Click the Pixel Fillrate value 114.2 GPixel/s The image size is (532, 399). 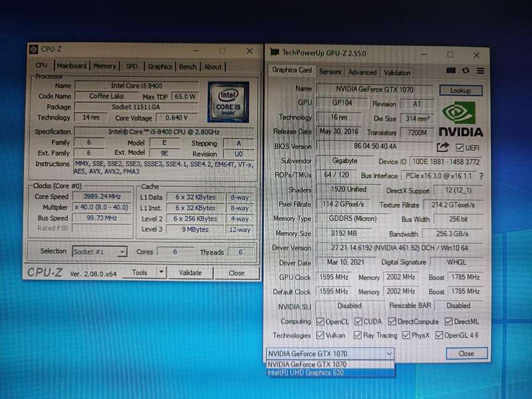tap(343, 204)
